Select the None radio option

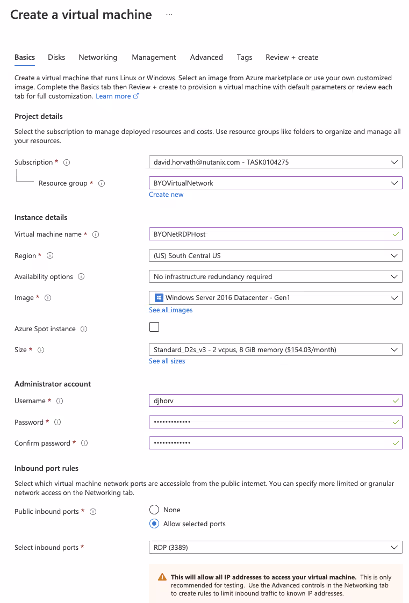pyautogui.click(x=154, y=510)
